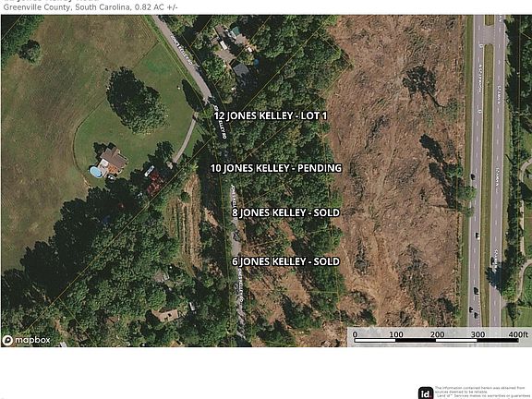Click the round blue swimming pool

[x=96, y=173]
